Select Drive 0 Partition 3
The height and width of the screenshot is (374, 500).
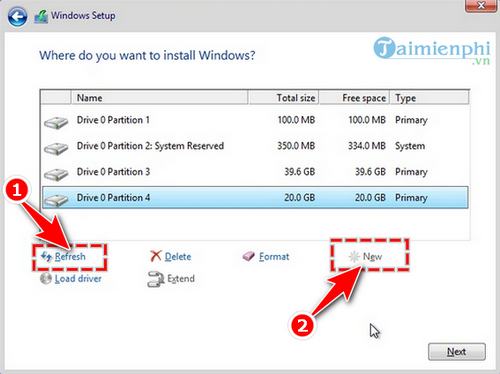[255, 172]
